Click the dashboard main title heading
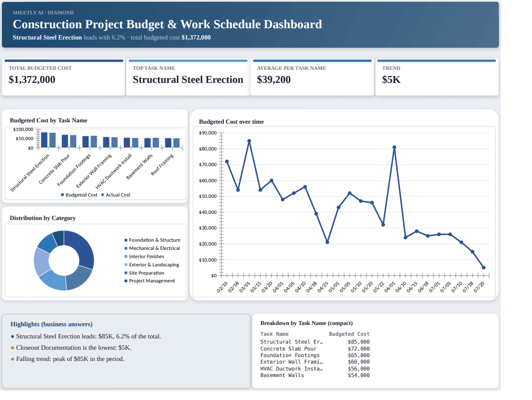Viewport: 532px width, 400px height. [x=167, y=24]
